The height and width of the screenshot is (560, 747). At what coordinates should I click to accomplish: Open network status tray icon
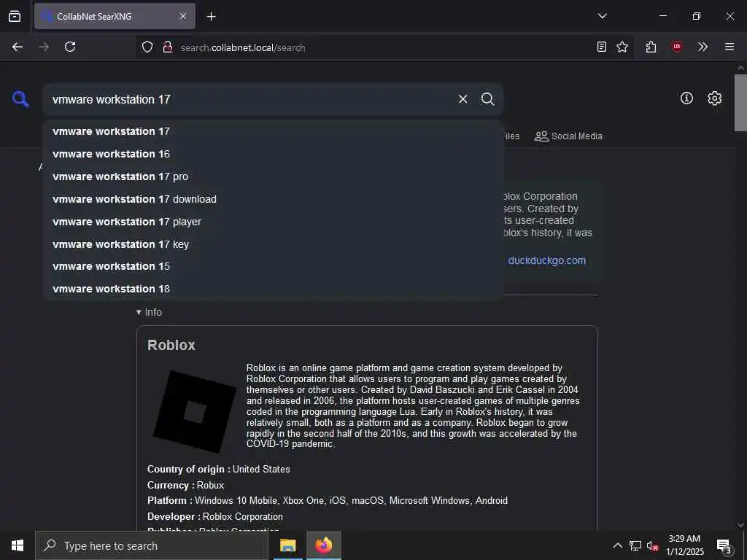pos(635,545)
